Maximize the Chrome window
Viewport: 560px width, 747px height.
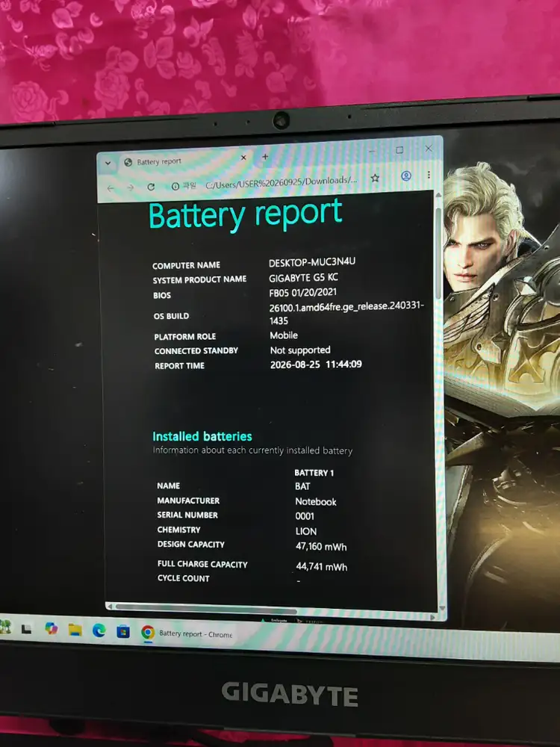[399, 150]
